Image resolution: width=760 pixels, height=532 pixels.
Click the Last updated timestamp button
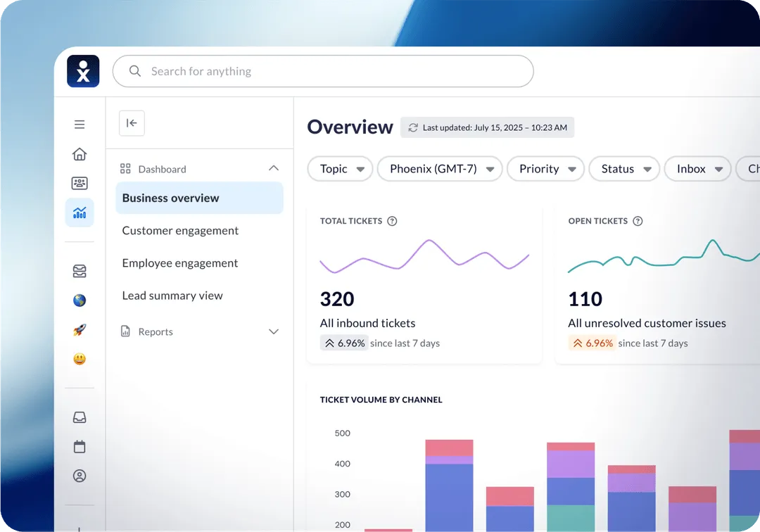coord(487,127)
